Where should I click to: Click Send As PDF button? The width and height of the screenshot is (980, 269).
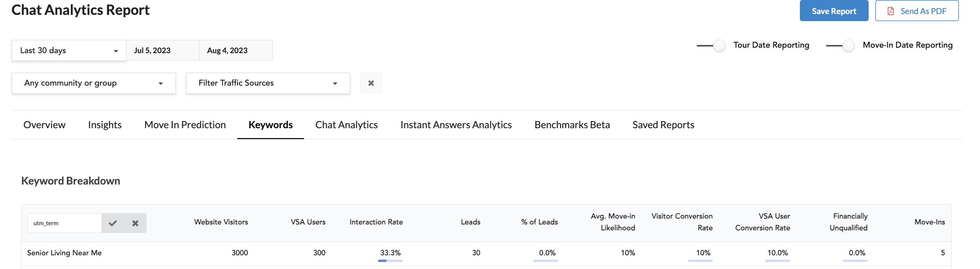916,11
